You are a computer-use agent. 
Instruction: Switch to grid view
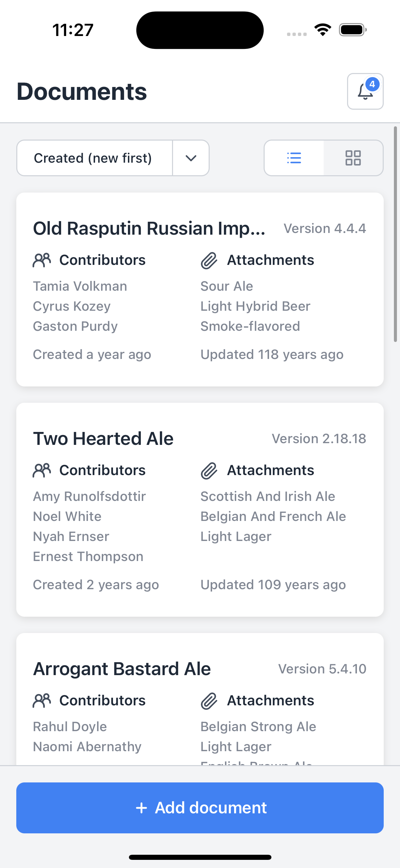pyautogui.click(x=353, y=158)
